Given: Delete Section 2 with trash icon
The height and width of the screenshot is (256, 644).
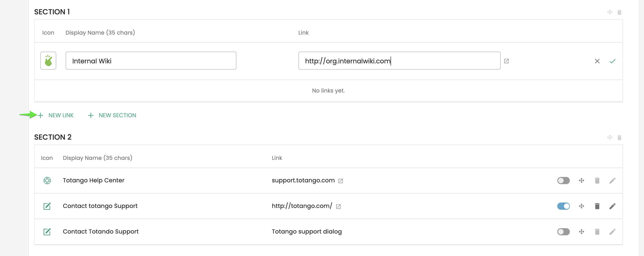Looking at the screenshot, I should 619,138.
